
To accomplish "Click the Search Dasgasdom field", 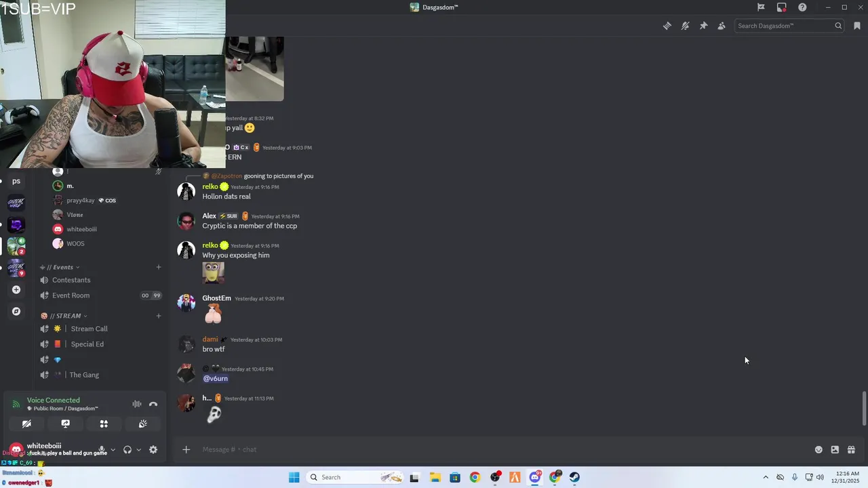I will point(789,26).
